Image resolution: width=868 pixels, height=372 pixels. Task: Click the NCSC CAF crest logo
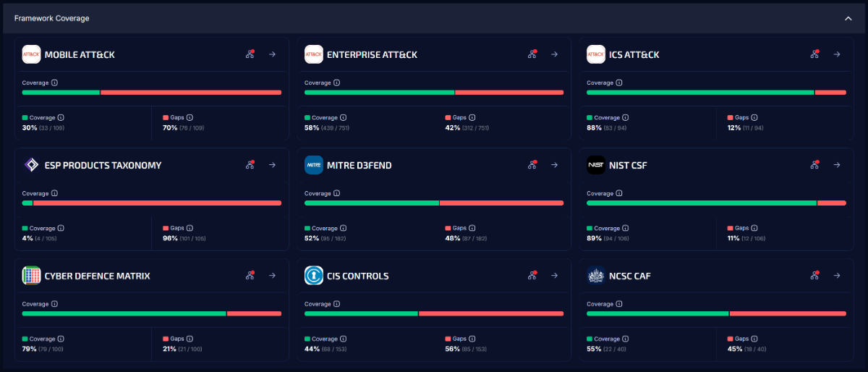(595, 276)
